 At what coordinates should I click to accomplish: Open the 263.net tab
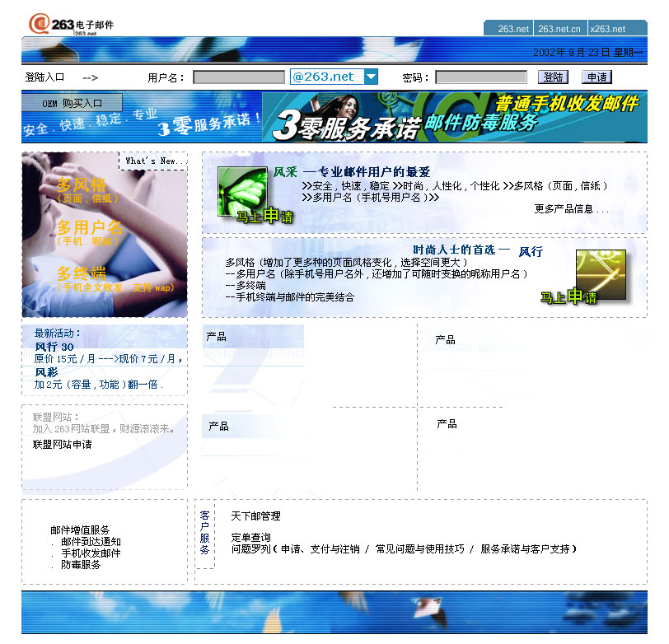tap(512, 29)
